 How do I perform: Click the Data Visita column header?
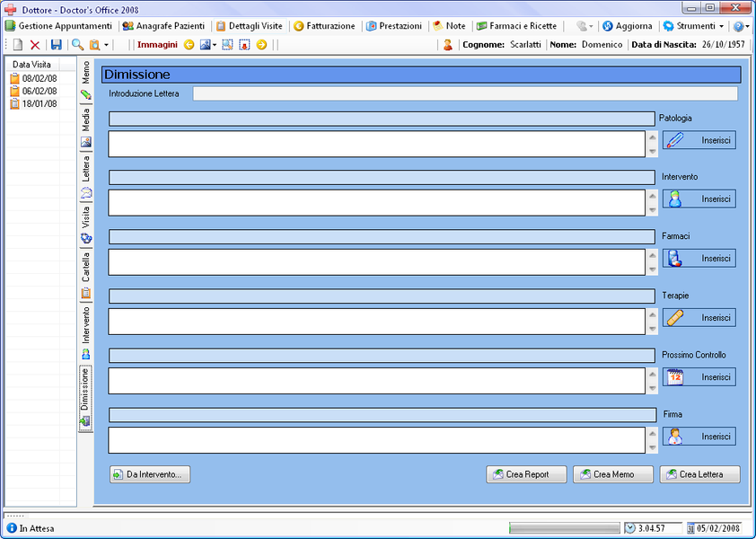point(31,64)
